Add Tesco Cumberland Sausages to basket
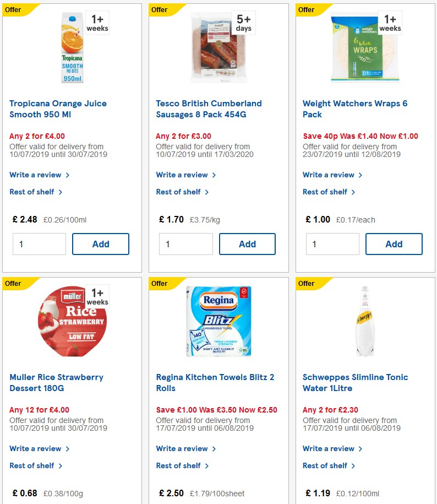Image resolution: width=437 pixels, height=504 pixels. (x=247, y=244)
